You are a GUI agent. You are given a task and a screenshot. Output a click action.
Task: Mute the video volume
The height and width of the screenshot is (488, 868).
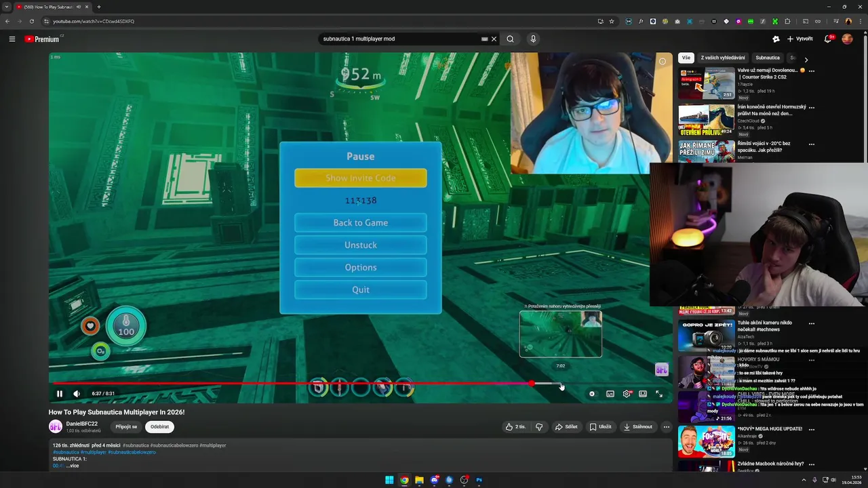77,394
